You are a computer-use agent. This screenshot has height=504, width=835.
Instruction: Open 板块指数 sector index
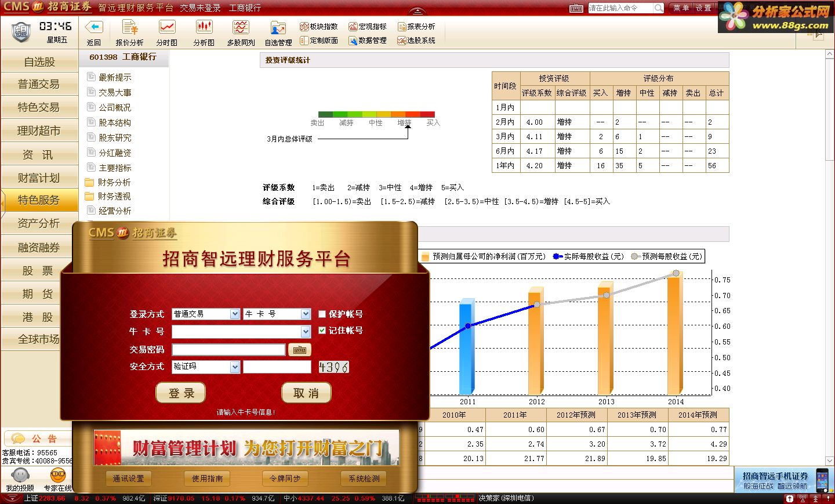pyautogui.click(x=319, y=26)
